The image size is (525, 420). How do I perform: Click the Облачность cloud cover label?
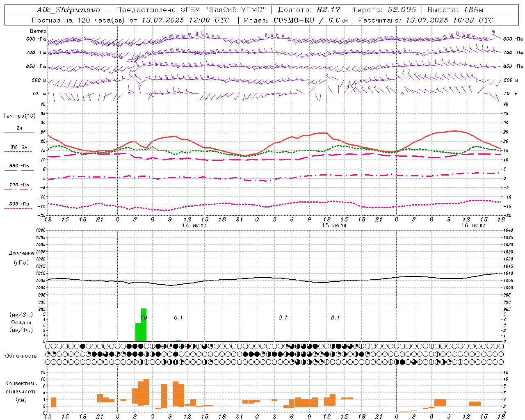(x=21, y=356)
